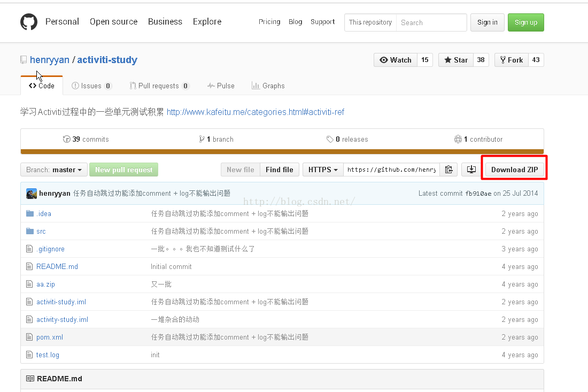Click the file icon beside aa.zip

tap(29, 284)
